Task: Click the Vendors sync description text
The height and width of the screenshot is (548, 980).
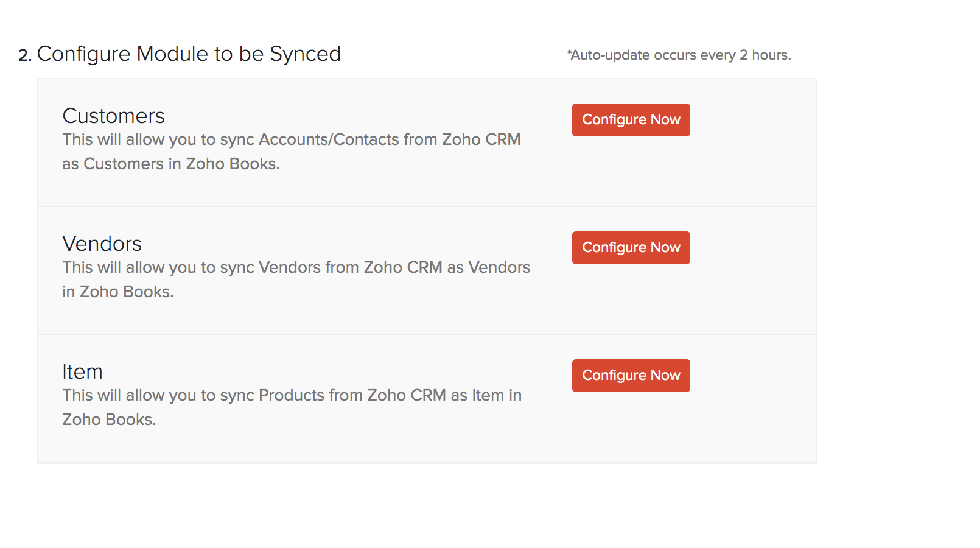Action: tap(296, 279)
